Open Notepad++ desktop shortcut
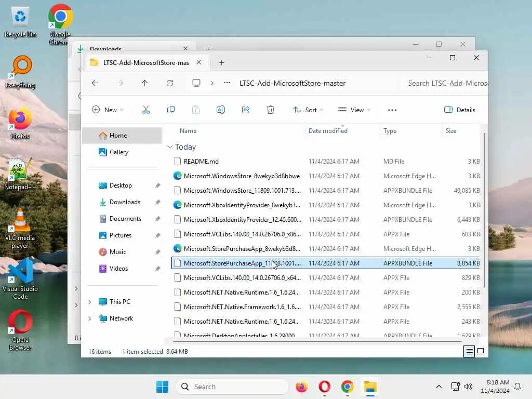The image size is (532, 399). [20, 174]
